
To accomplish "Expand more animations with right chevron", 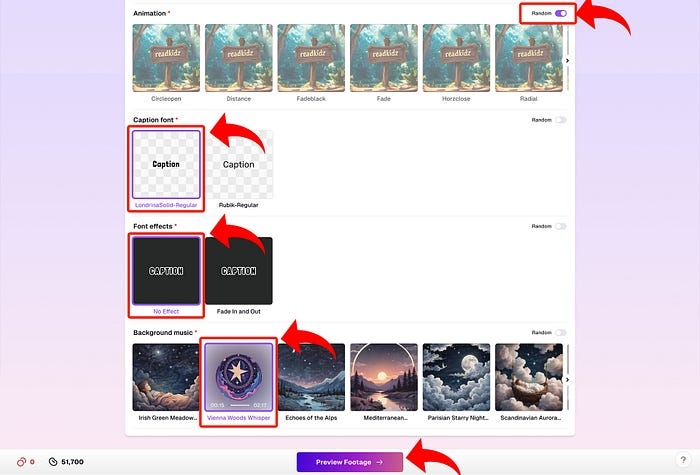I will pyautogui.click(x=567, y=61).
